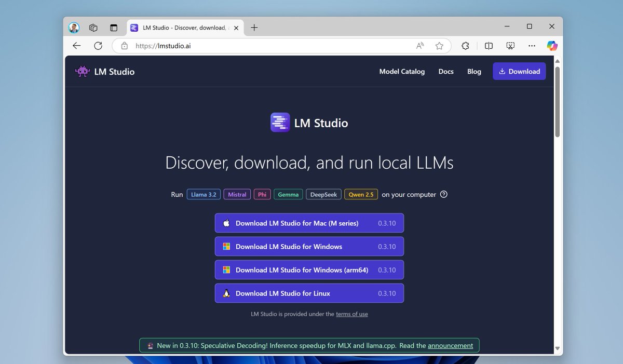Screen dimensions: 623x364
Task: Toggle the split screen icon
Action: pyautogui.click(x=489, y=46)
